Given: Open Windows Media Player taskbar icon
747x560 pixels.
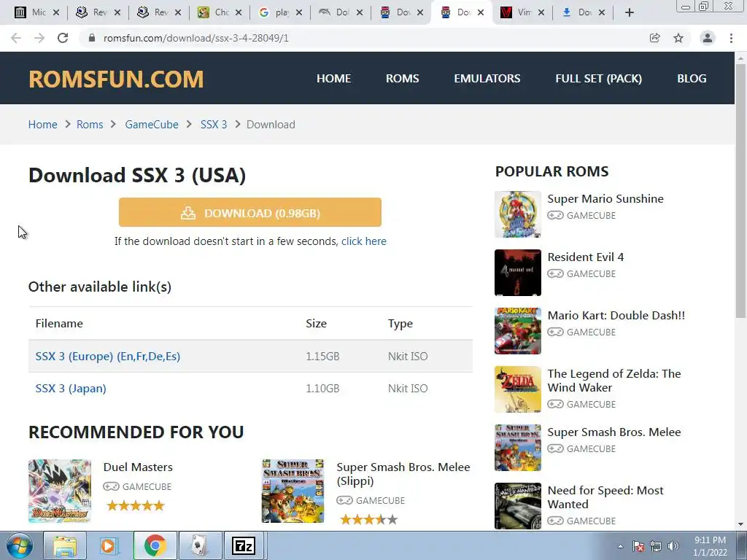Looking at the screenshot, I should pos(110,545).
